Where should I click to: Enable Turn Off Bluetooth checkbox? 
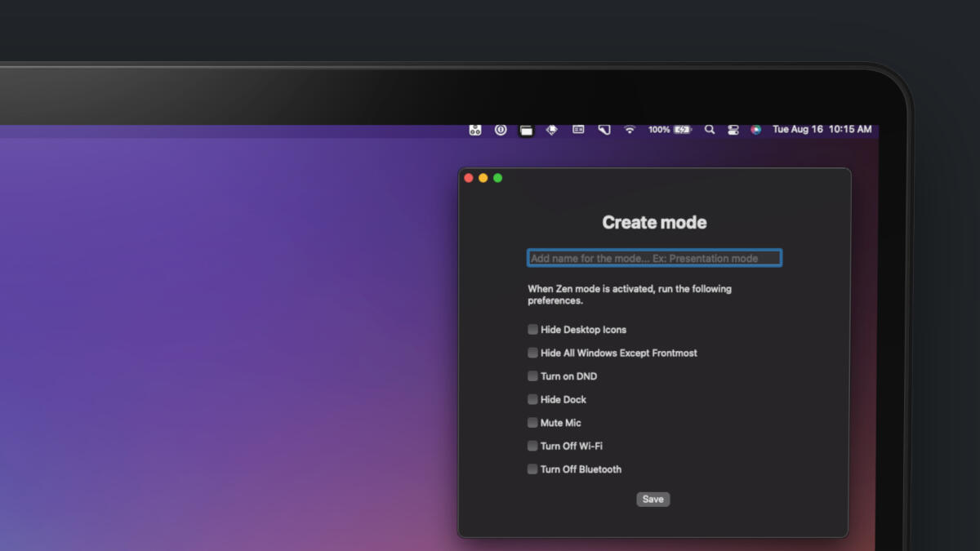point(532,469)
